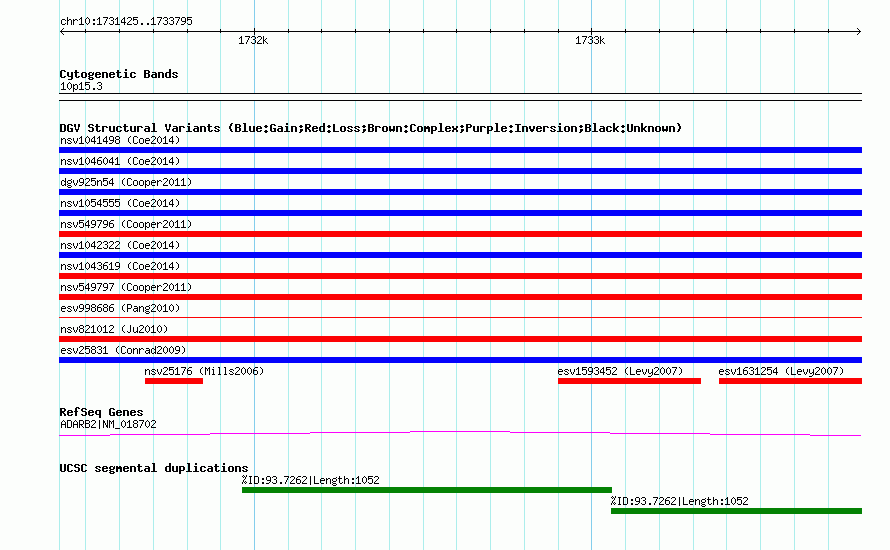Screen dimensions: 890x550
Task: Click the nsv821012 (Ju2010) label text
Action: coord(114,329)
